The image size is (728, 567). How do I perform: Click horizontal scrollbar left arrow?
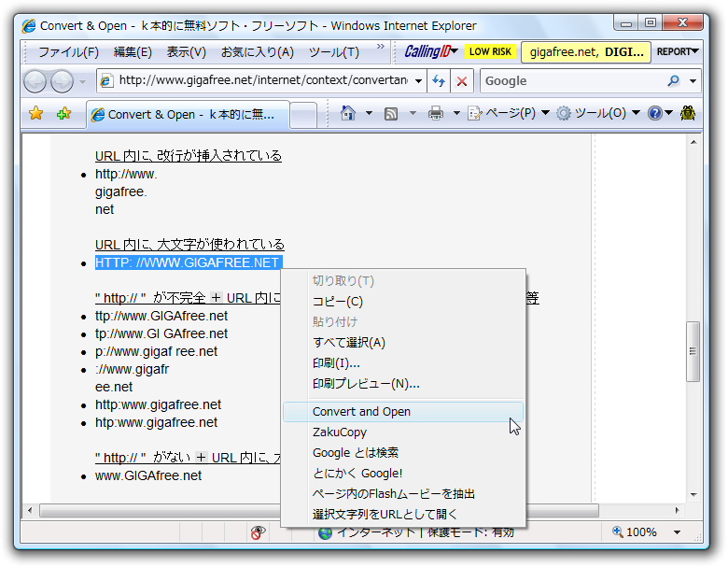point(30,510)
